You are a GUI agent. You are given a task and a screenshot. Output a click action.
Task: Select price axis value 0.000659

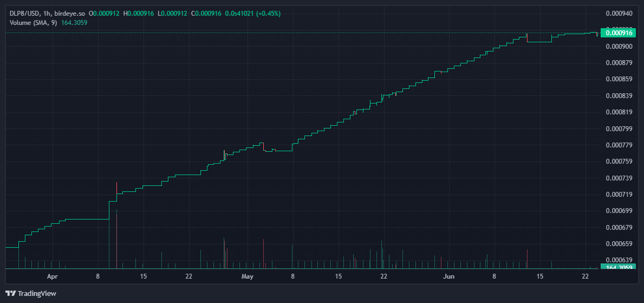click(x=619, y=244)
